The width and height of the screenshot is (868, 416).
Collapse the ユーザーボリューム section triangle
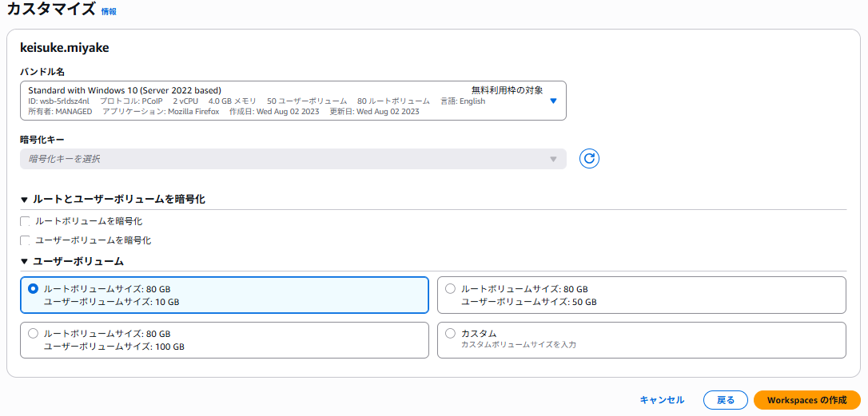tap(24, 261)
